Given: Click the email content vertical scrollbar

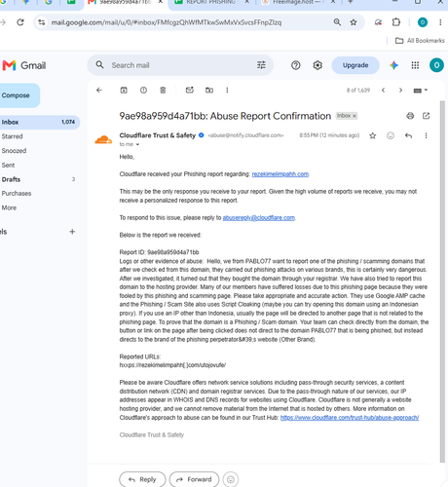Looking at the screenshot, I should (442, 281).
